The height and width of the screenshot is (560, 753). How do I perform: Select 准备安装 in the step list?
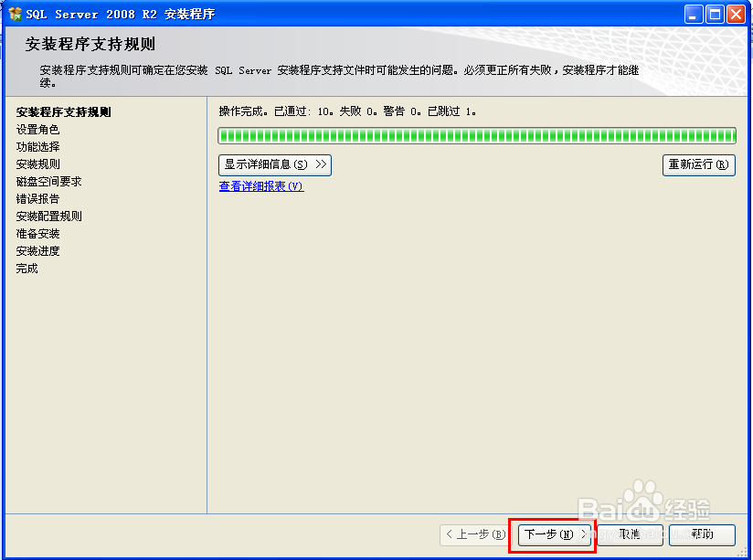(x=37, y=233)
